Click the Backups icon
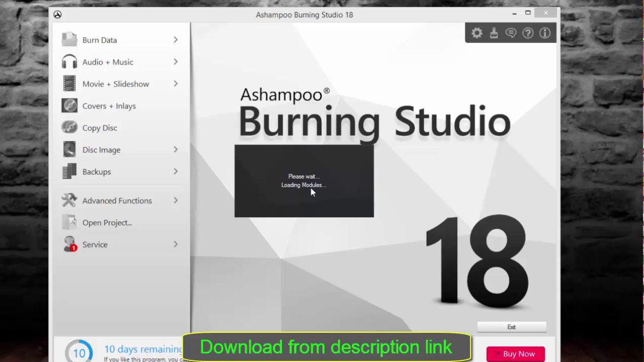The image size is (644, 362). (69, 171)
